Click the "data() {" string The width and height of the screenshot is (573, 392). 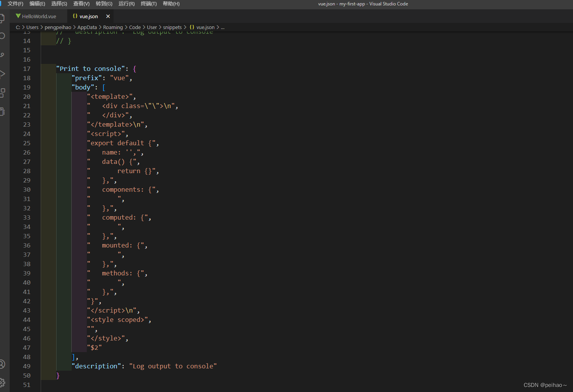coord(112,162)
